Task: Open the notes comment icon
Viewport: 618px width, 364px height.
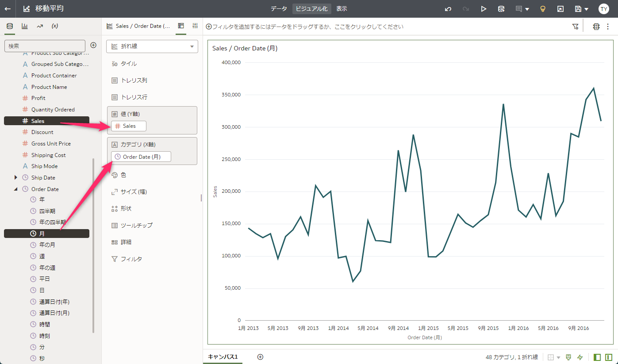Action: point(519,9)
